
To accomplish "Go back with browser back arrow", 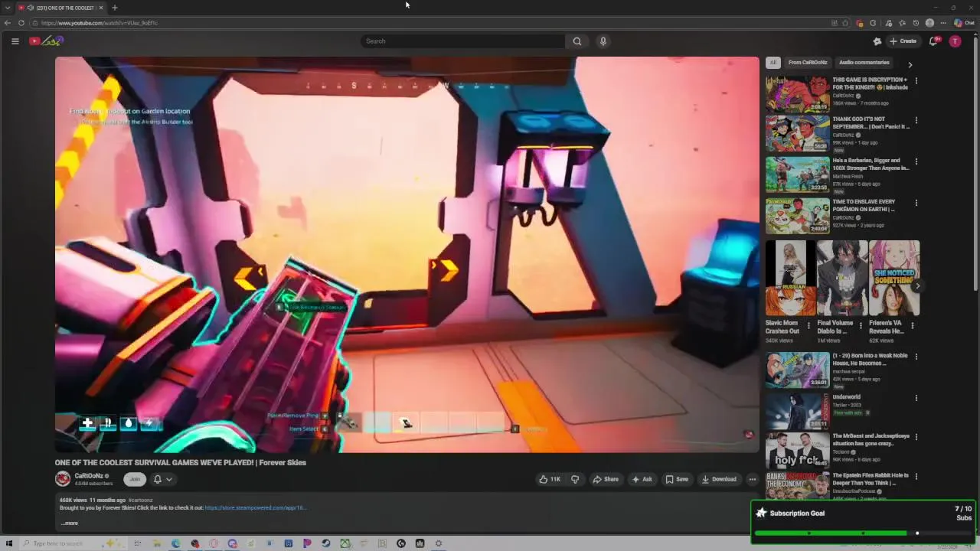I will [x=7, y=23].
